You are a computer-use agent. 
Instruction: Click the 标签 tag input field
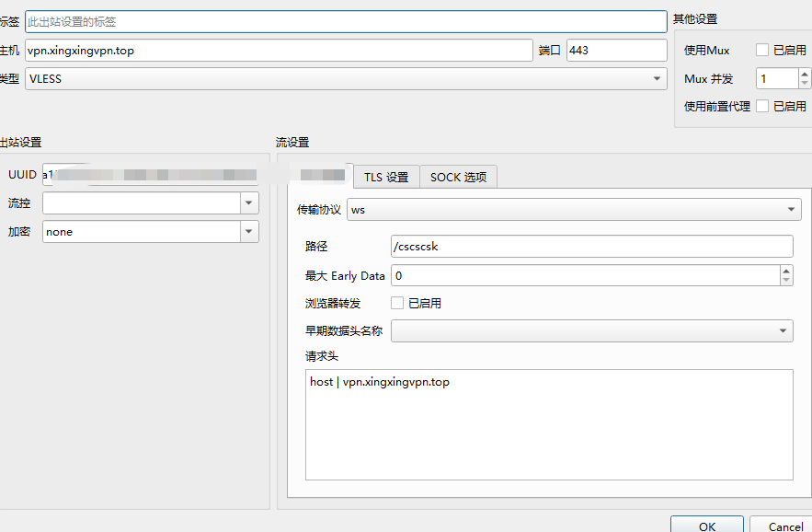(345, 21)
